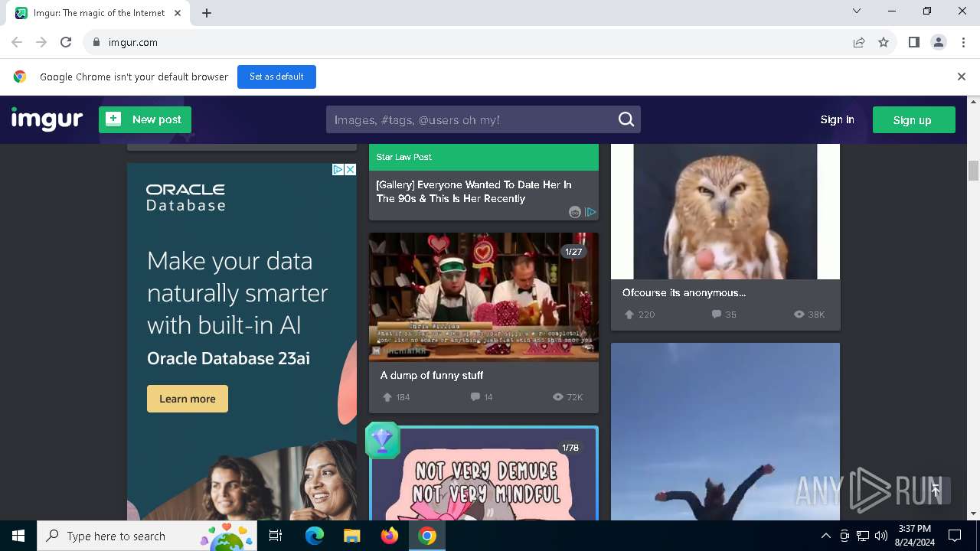The width and height of the screenshot is (980, 551).
Task: Open 'Ofcourse its anonymous...' post title
Action: (x=684, y=292)
